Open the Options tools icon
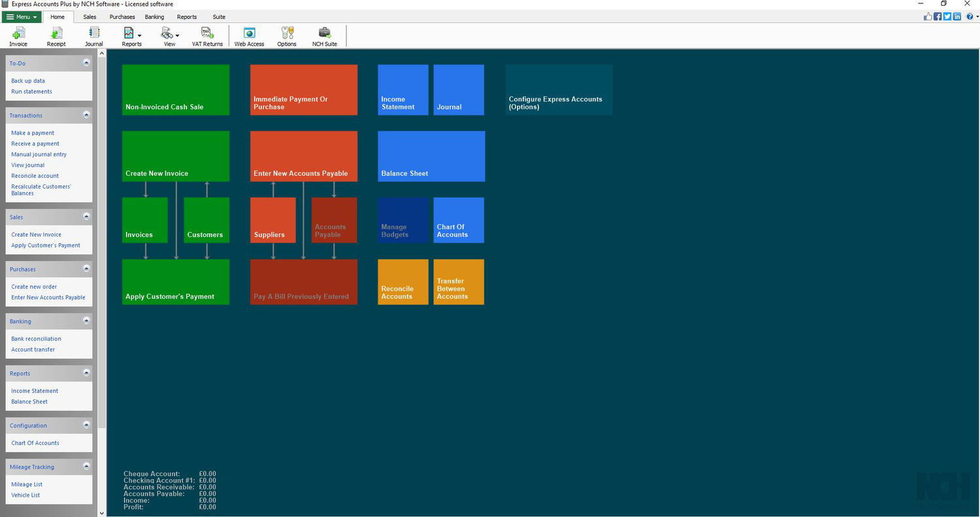The height and width of the screenshot is (517, 980). click(287, 34)
